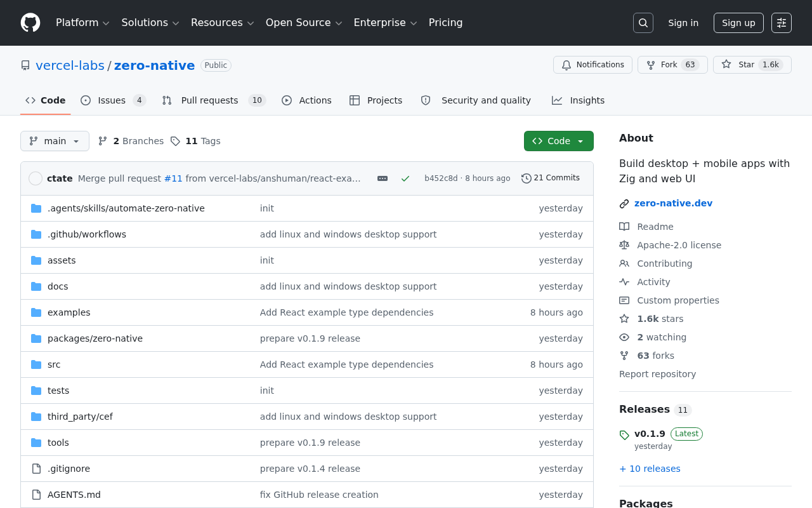Click the folder icon next to examples
This screenshot has height=508, width=812.
click(36, 312)
